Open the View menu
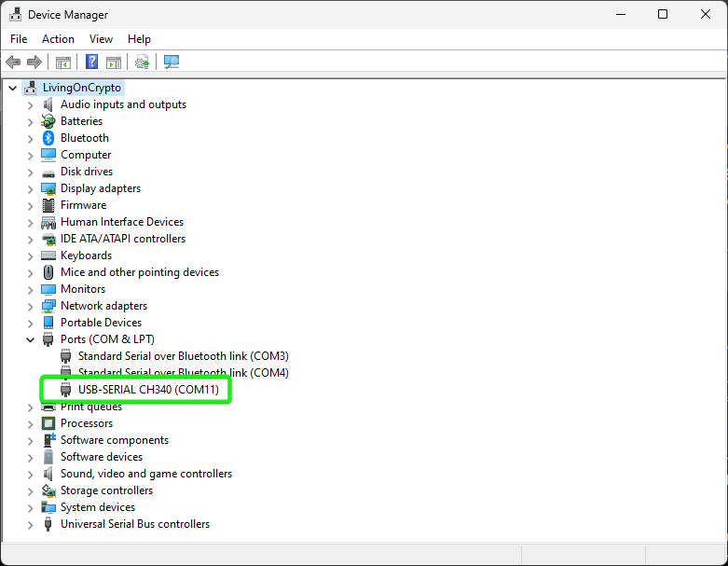The height and width of the screenshot is (566, 728). [101, 39]
